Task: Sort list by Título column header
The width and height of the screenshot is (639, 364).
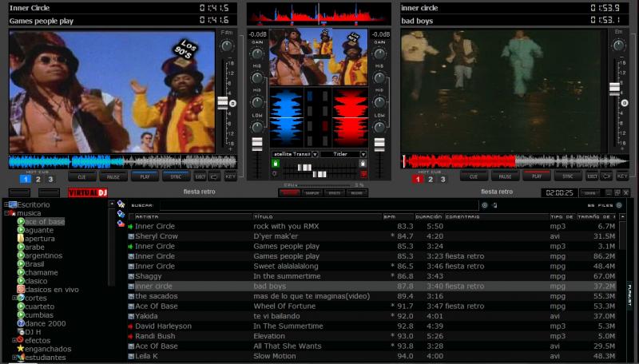Action: coord(317,217)
